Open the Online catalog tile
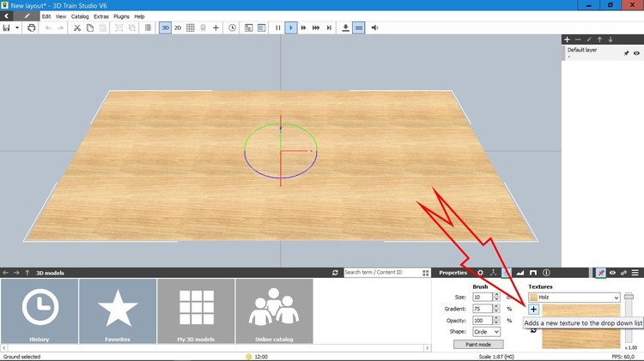 pyautogui.click(x=274, y=310)
